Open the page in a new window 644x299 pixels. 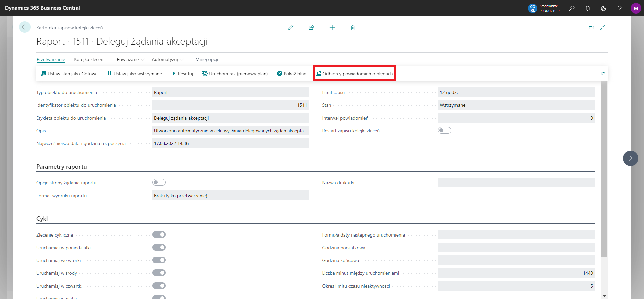click(591, 28)
